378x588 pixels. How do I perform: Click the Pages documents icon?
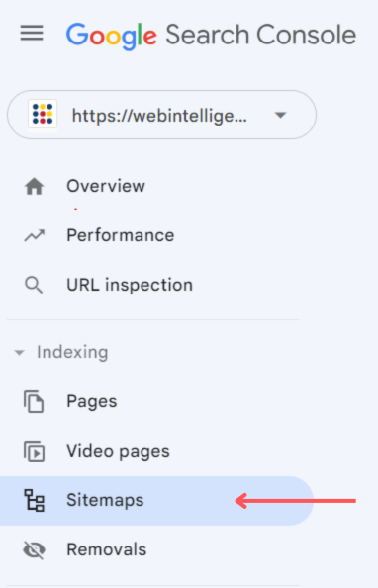click(34, 401)
